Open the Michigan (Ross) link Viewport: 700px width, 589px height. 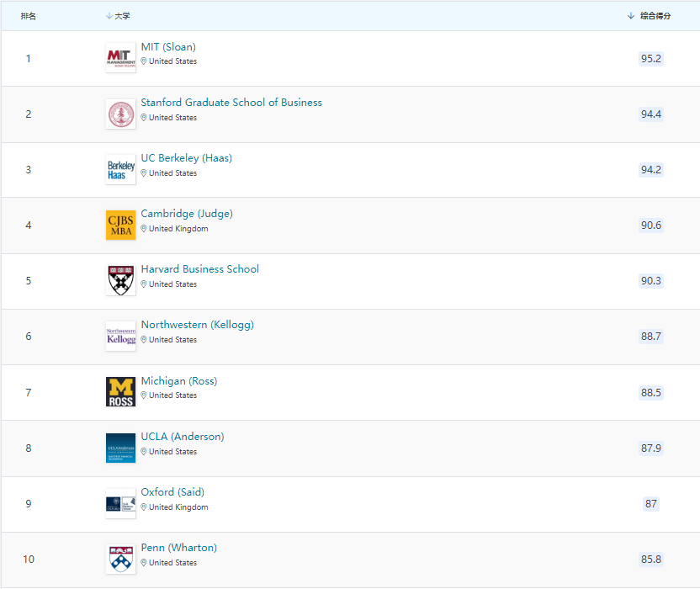point(179,381)
